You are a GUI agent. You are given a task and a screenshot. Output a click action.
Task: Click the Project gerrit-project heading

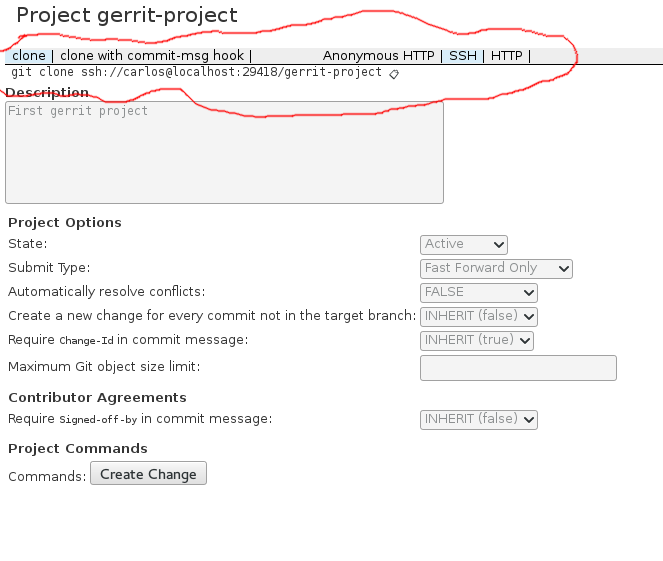[x=127, y=15]
